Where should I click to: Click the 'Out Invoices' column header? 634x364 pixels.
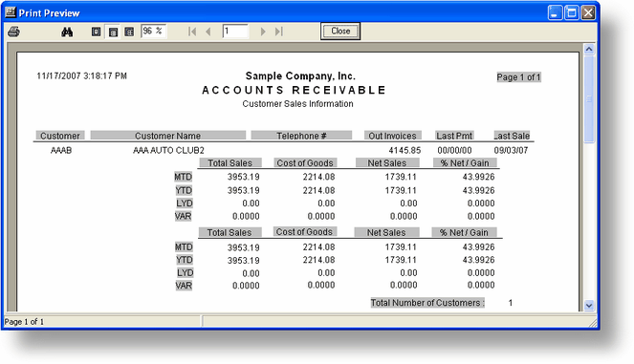coord(392,136)
